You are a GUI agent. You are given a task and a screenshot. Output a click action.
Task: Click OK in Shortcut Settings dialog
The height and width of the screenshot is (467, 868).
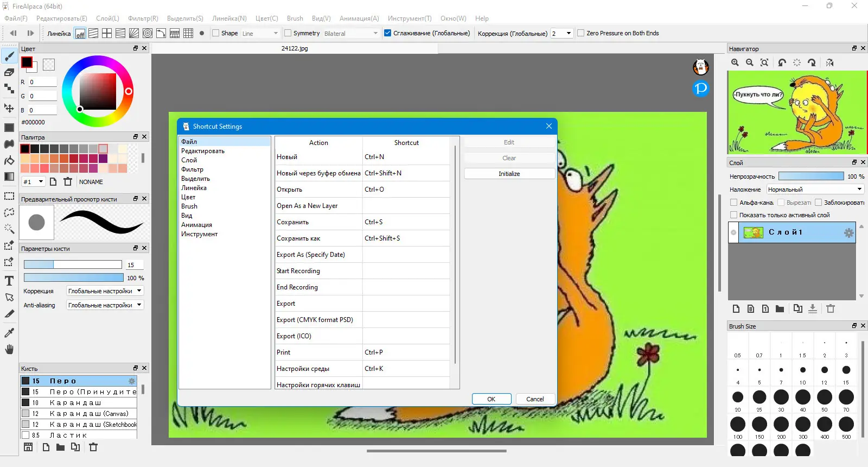[492, 399]
